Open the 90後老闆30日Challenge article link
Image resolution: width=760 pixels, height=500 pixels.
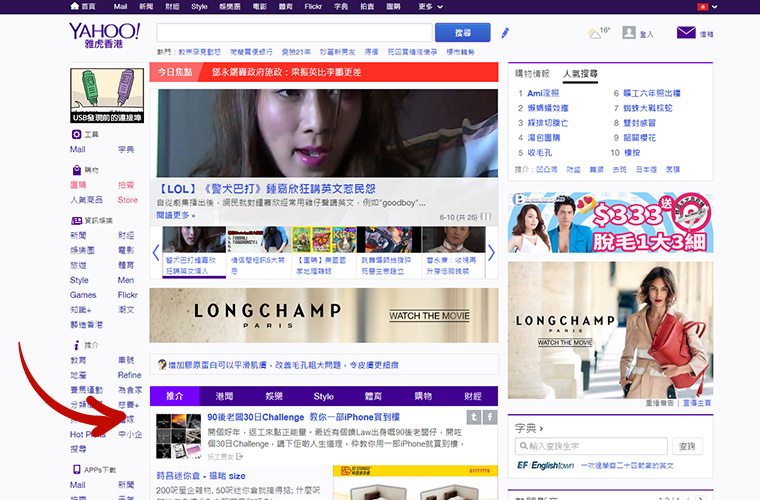pos(303,417)
